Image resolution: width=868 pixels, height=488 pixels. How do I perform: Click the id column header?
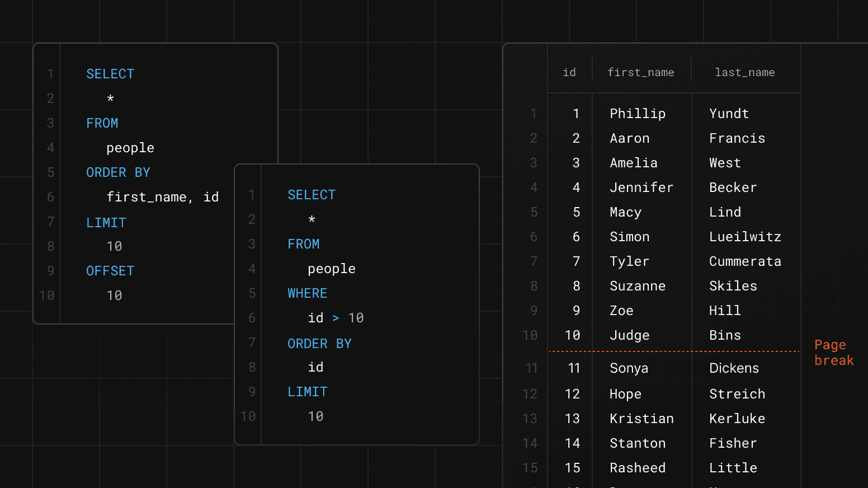pyautogui.click(x=569, y=73)
